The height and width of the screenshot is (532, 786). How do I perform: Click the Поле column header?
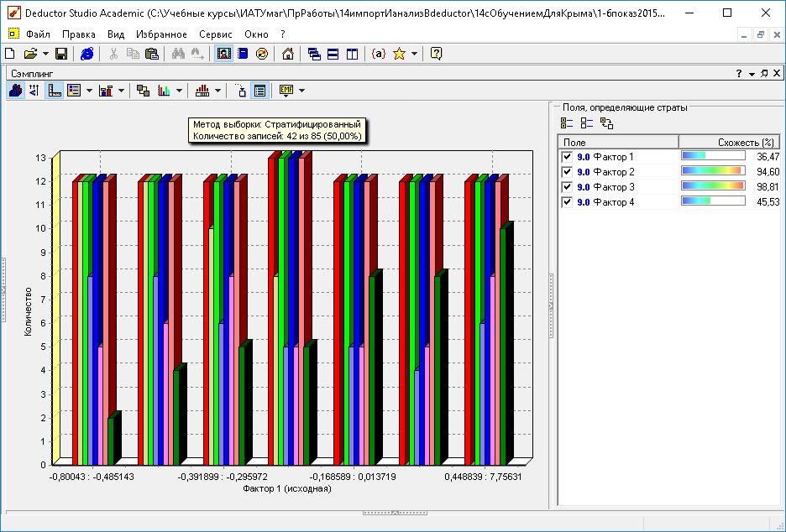619,143
